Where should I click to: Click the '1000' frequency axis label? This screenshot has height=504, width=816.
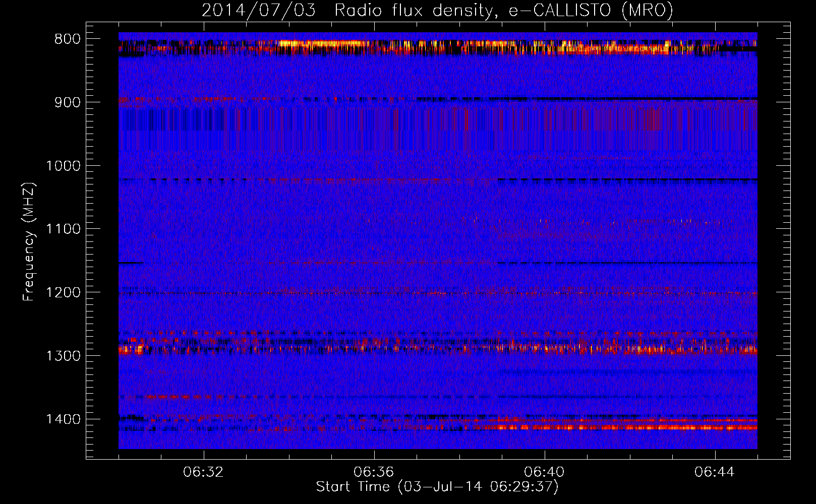click(x=64, y=166)
